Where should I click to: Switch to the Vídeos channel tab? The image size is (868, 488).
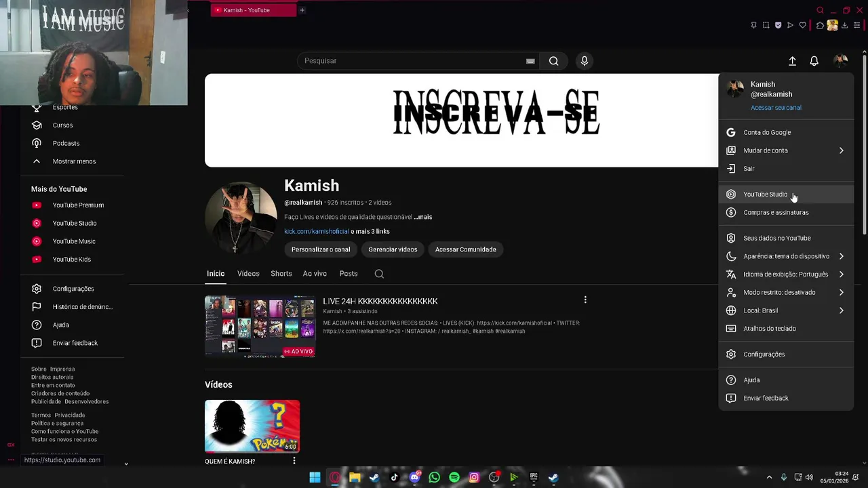pyautogui.click(x=248, y=274)
